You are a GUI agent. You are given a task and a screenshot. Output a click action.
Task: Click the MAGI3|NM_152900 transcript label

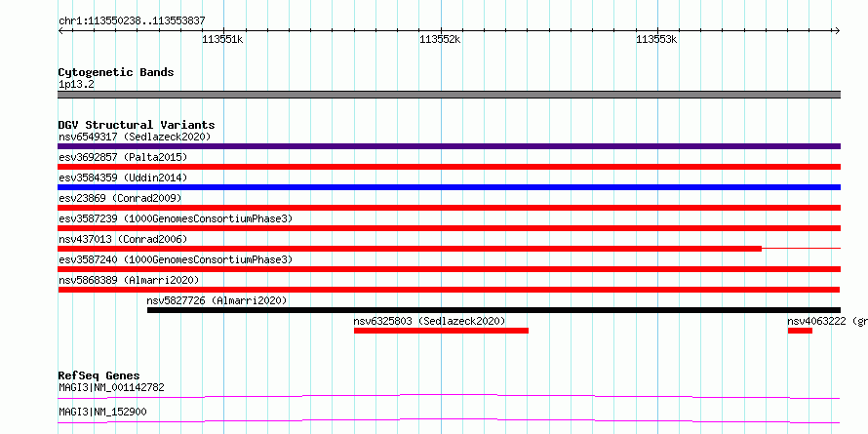tap(102, 412)
